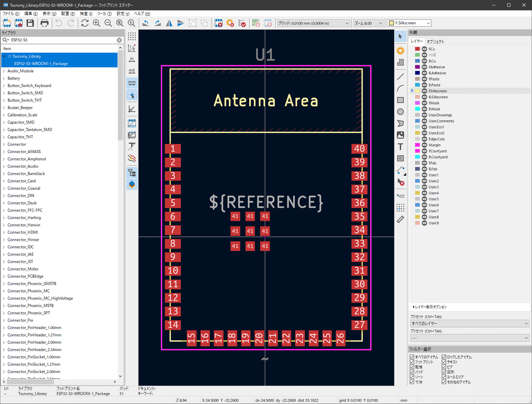Mirror the selection horizontally
This screenshot has height=404, width=532.
point(169,23)
